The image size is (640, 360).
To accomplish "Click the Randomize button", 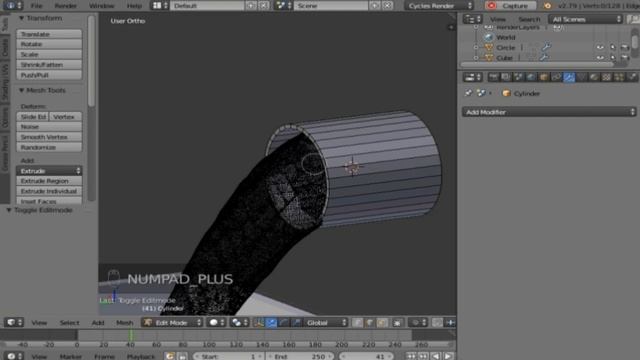I will click(49, 147).
